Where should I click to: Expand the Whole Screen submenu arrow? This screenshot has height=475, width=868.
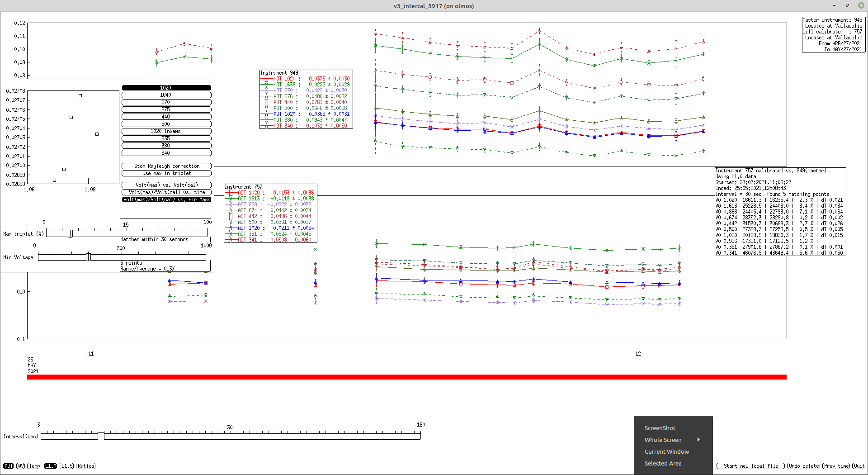click(698, 440)
